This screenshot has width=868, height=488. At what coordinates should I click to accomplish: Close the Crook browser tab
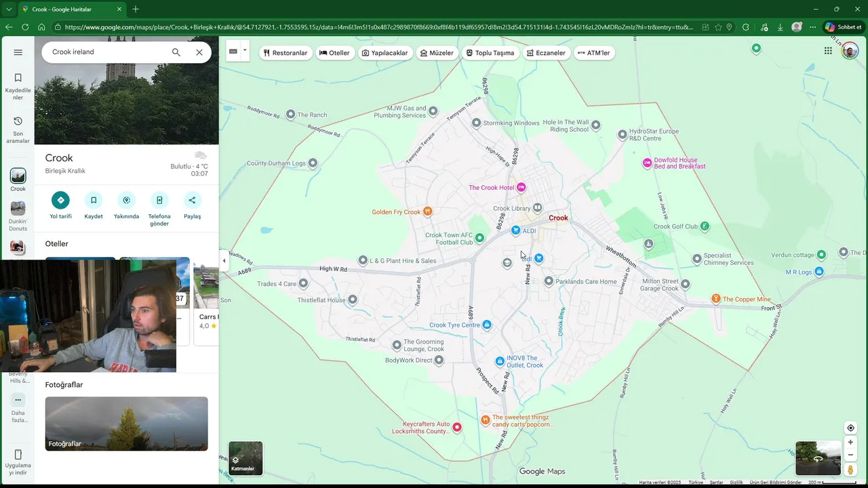[119, 9]
